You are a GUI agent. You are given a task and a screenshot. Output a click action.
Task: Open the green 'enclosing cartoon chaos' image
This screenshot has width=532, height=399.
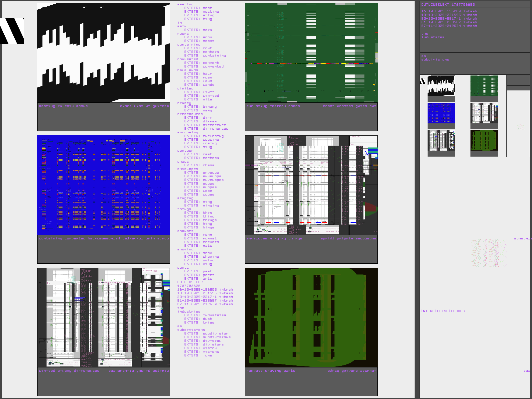coord(311,53)
